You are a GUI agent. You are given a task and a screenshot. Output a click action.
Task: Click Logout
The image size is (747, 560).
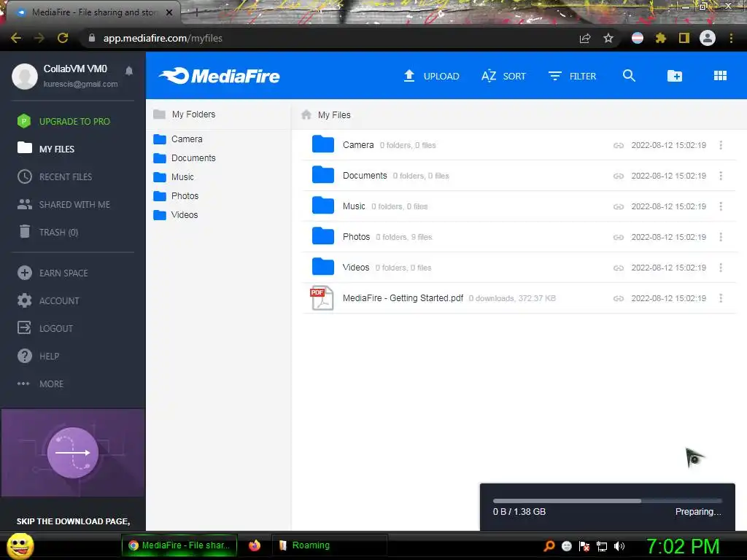coord(44,328)
